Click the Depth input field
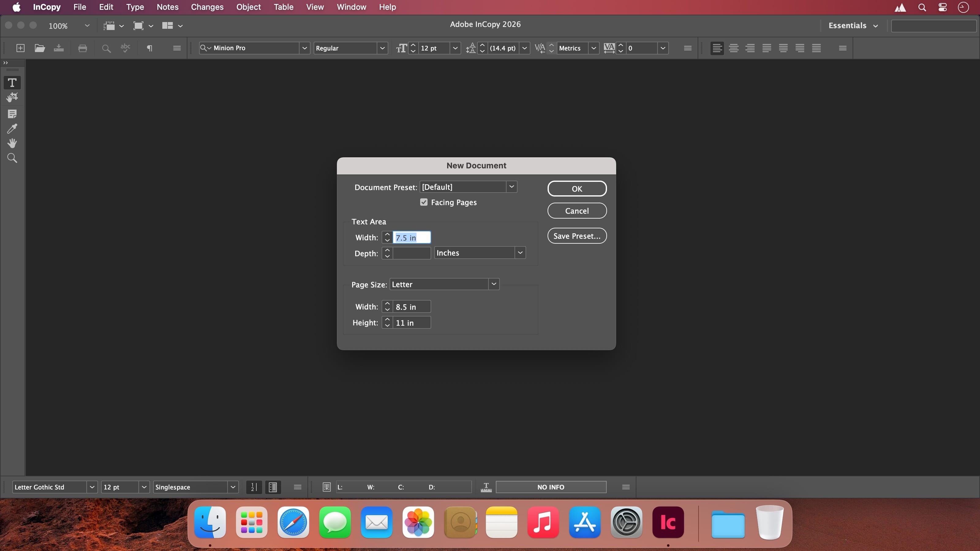980x551 pixels. coord(411,253)
